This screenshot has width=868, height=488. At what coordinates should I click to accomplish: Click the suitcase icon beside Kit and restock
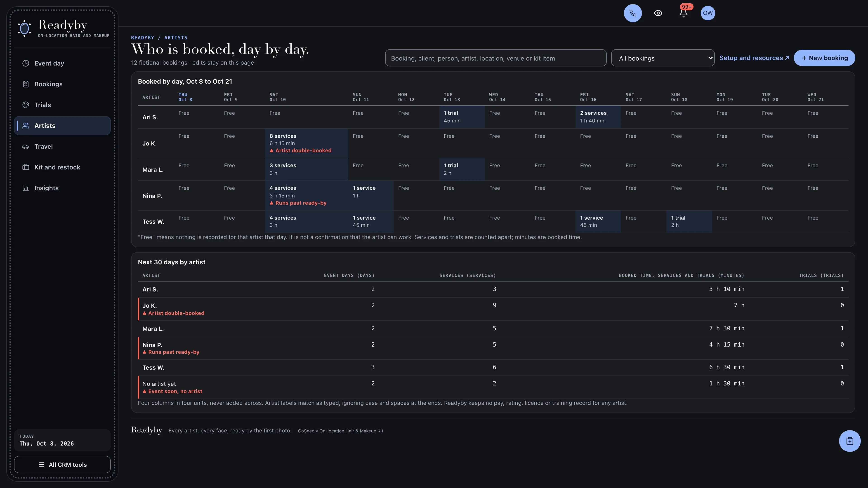pyautogui.click(x=26, y=167)
